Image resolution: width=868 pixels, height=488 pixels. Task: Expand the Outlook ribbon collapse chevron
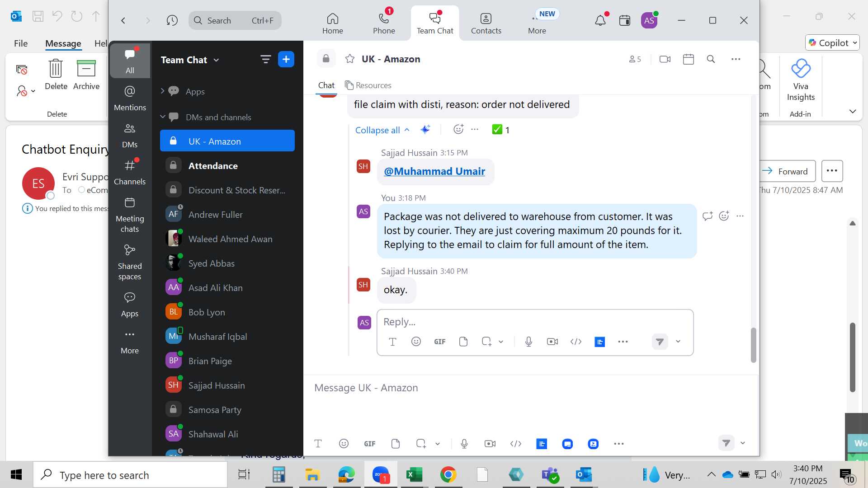click(853, 111)
